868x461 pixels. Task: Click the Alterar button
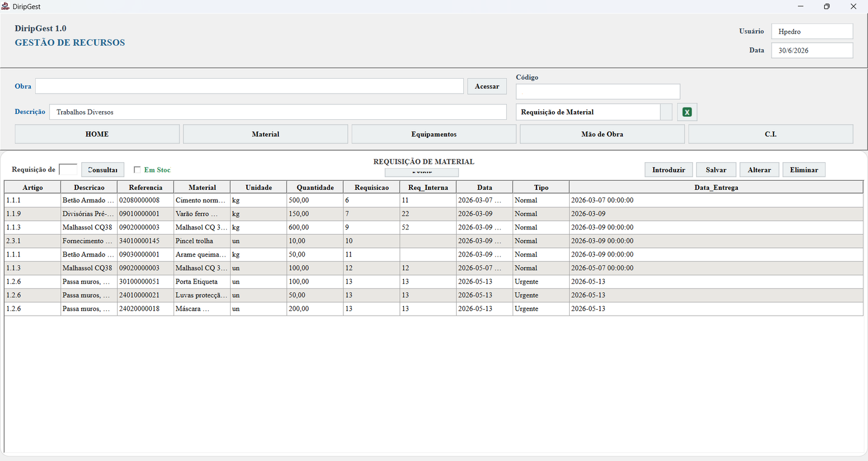(x=759, y=170)
